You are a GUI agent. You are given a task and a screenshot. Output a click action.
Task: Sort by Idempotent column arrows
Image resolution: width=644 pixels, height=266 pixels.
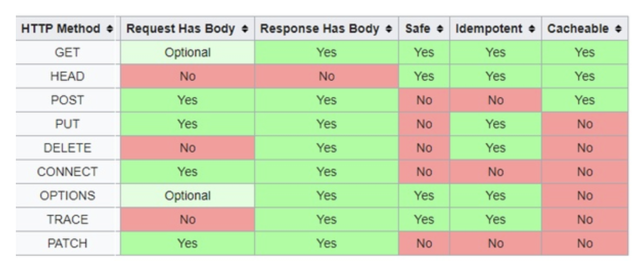[x=533, y=29]
